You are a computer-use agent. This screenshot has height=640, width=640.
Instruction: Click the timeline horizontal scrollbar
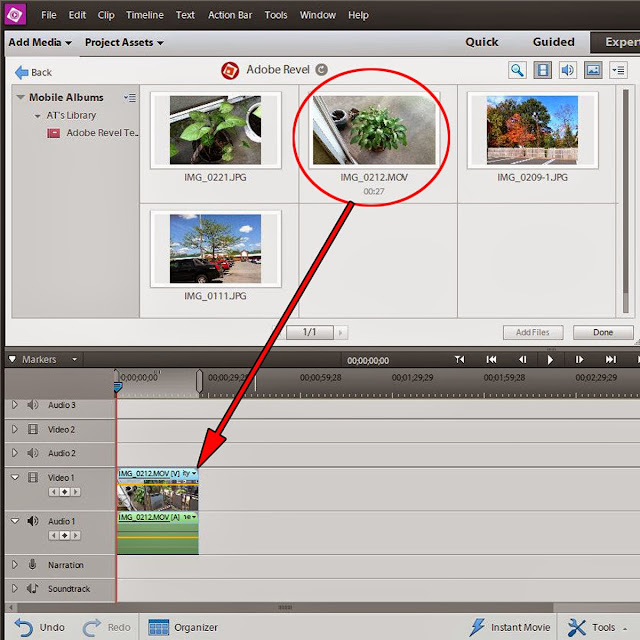coord(285,607)
